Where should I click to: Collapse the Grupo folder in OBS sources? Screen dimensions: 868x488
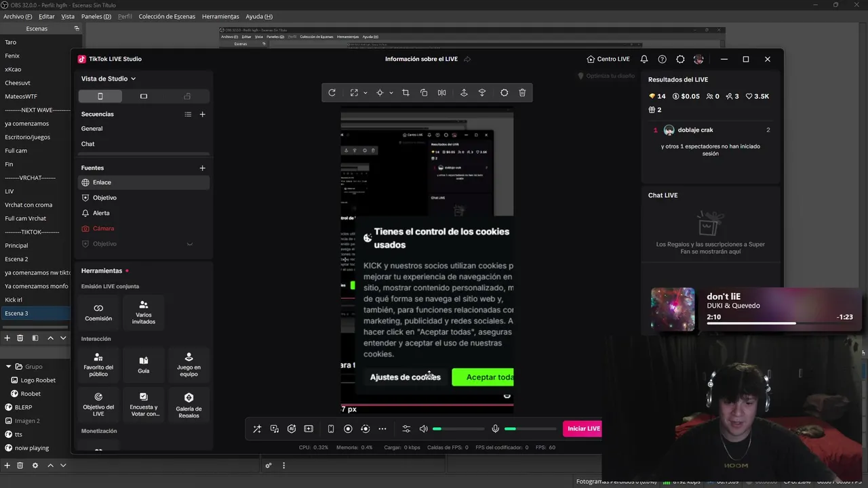click(x=9, y=367)
